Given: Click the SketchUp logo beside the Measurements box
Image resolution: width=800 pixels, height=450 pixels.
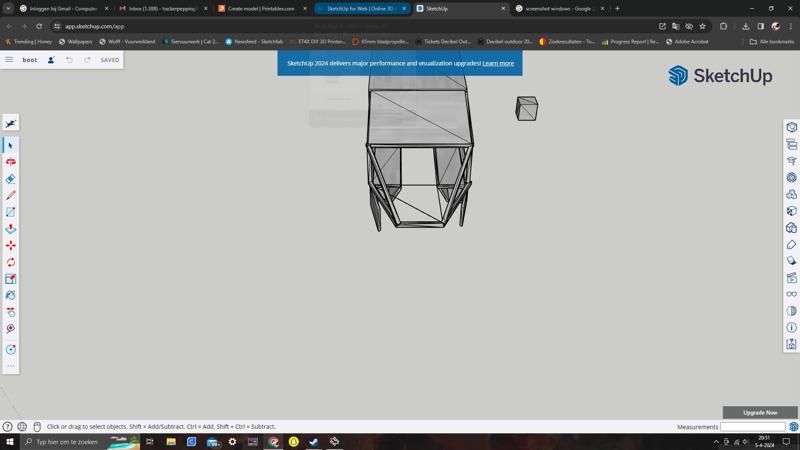Looking at the screenshot, I should 793,427.
